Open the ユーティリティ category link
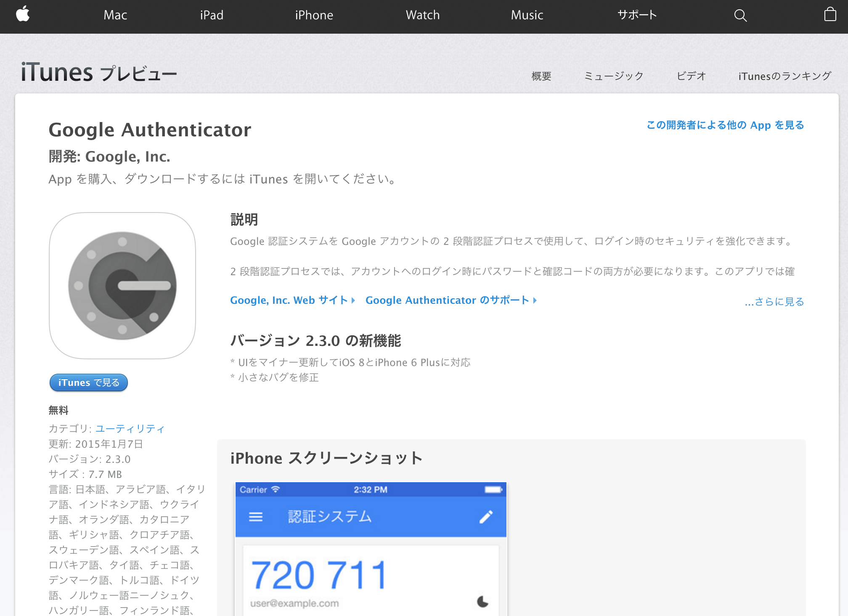Image resolution: width=848 pixels, height=616 pixels. coord(130,429)
